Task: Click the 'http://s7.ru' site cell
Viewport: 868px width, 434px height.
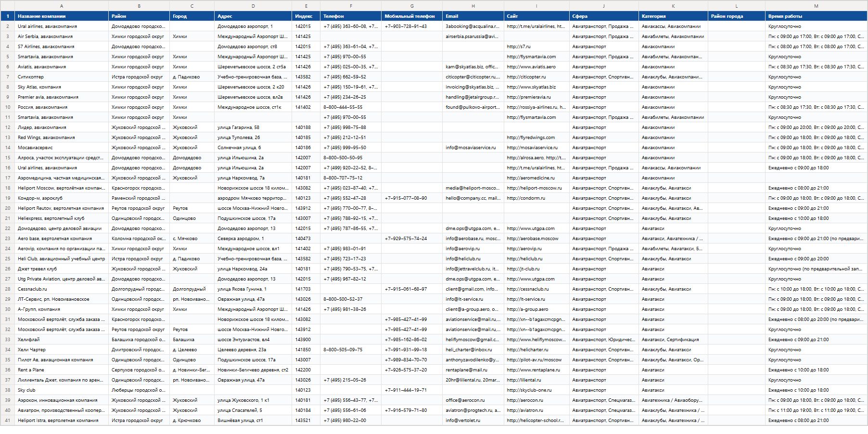Action: click(536, 47)
